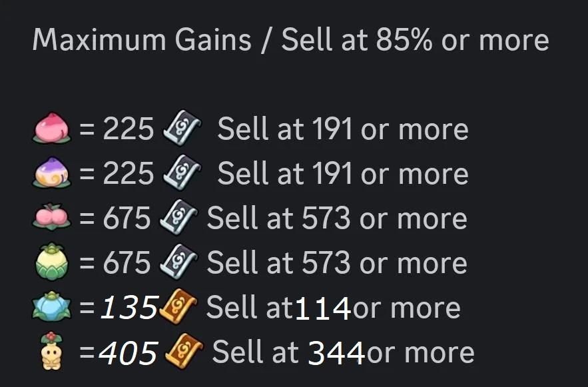Click the 'Sell at 85% or more' heading text
This screenshot has height=387, width=588.
click(x=416, y=40)
